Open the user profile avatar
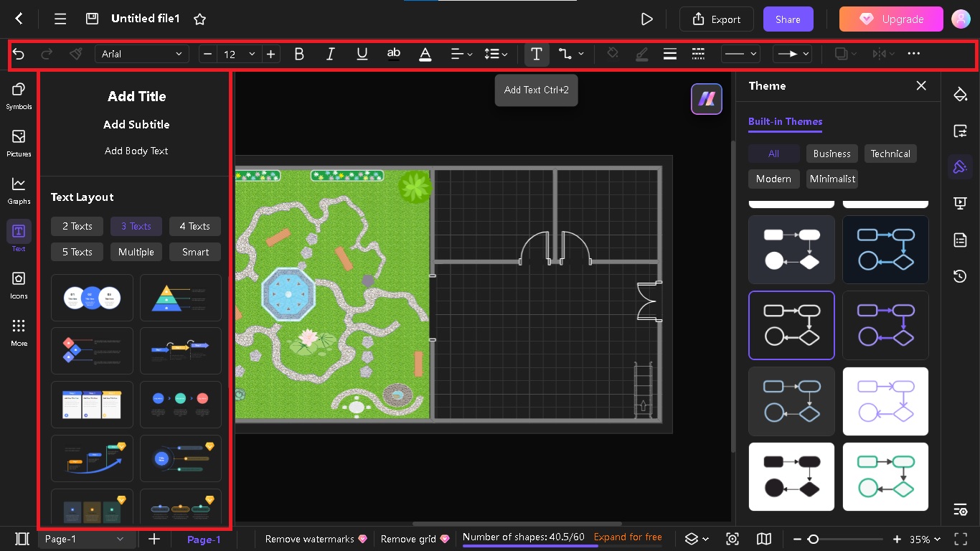 (x=961, y=19)
